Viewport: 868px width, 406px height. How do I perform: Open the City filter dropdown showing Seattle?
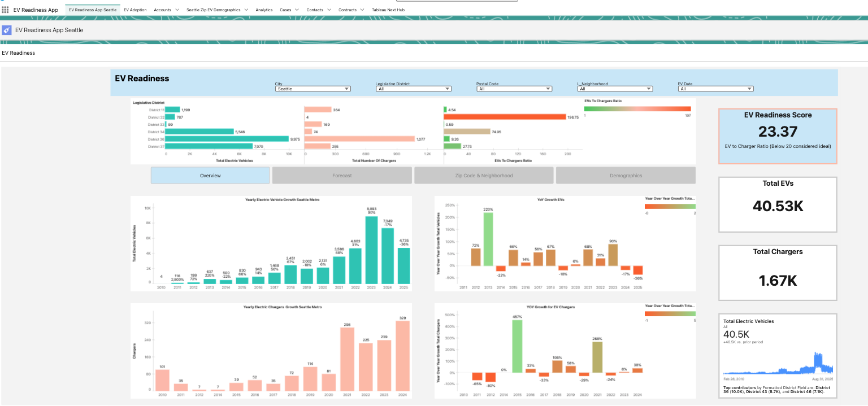(x=313, y=89)
